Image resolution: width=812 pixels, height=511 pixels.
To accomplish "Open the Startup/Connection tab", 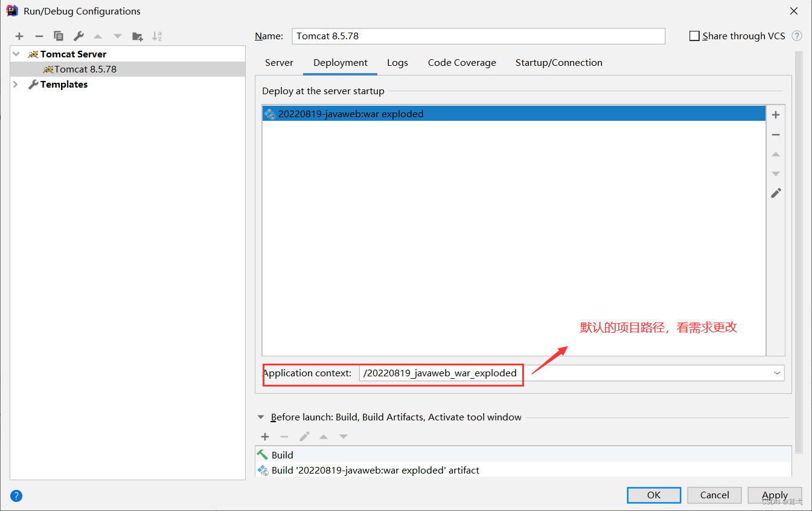I will [x=559, y=63].
